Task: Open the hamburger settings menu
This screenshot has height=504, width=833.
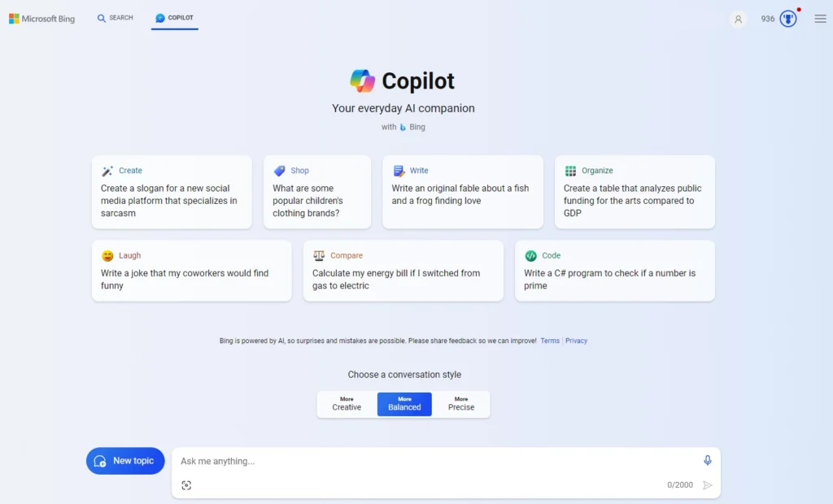Action: 820,19
